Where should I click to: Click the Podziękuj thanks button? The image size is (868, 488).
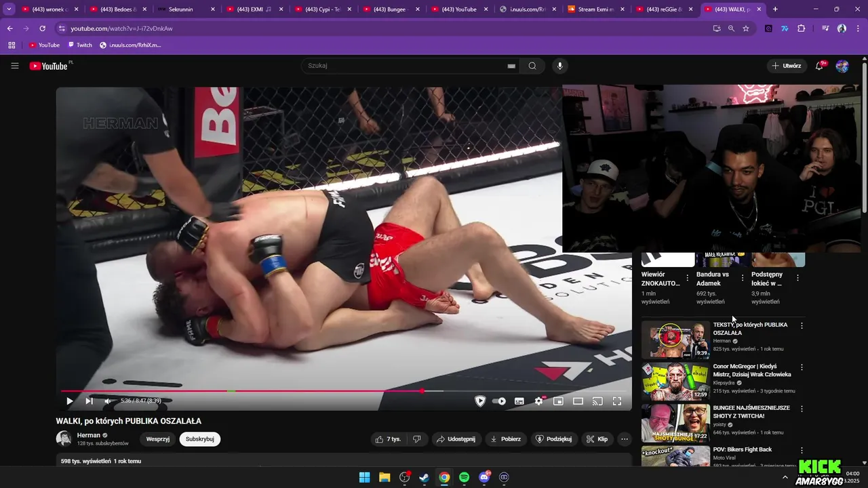554,439
